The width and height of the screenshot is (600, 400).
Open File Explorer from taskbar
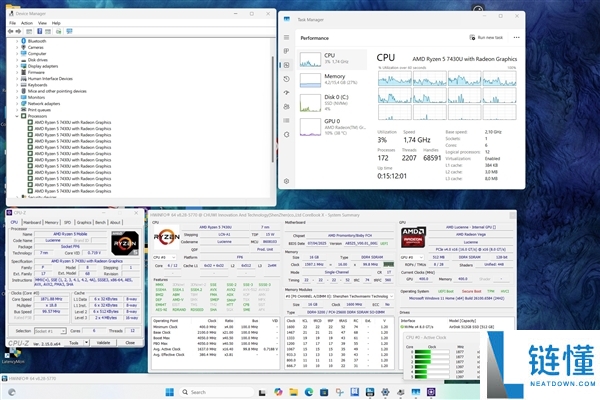293,392
